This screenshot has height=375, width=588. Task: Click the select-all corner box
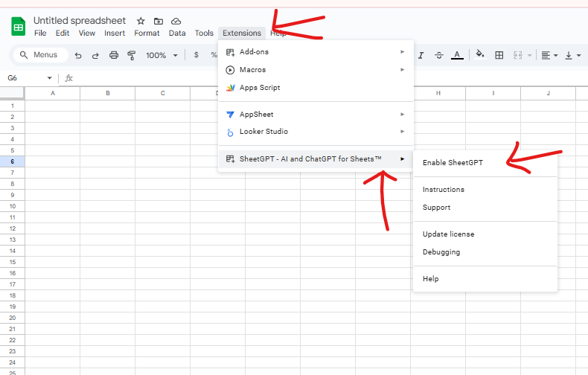tap(13, 93)
